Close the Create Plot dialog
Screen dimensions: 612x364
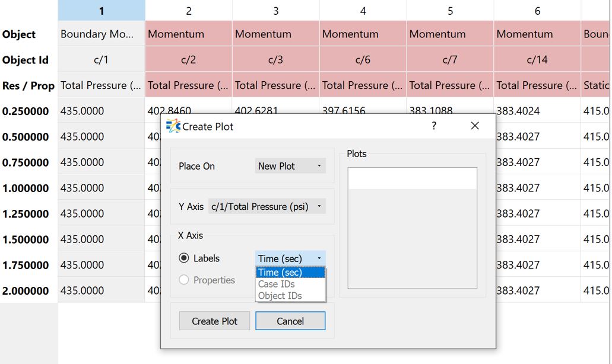475,126
